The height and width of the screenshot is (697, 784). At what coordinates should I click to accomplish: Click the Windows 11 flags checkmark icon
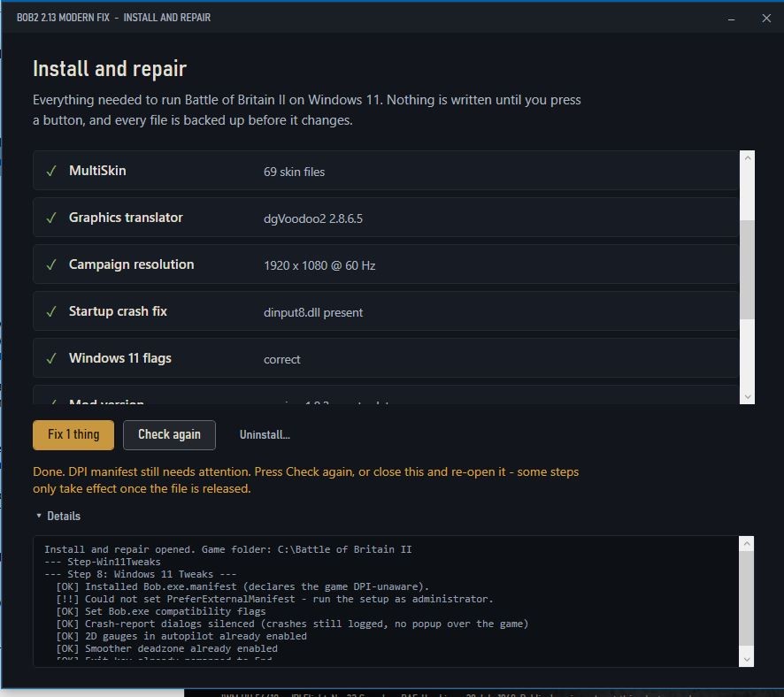[x=51, y=359]
